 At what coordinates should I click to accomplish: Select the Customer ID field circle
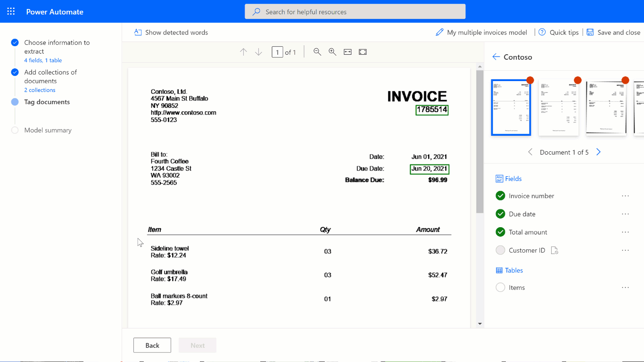pos(500,250)
